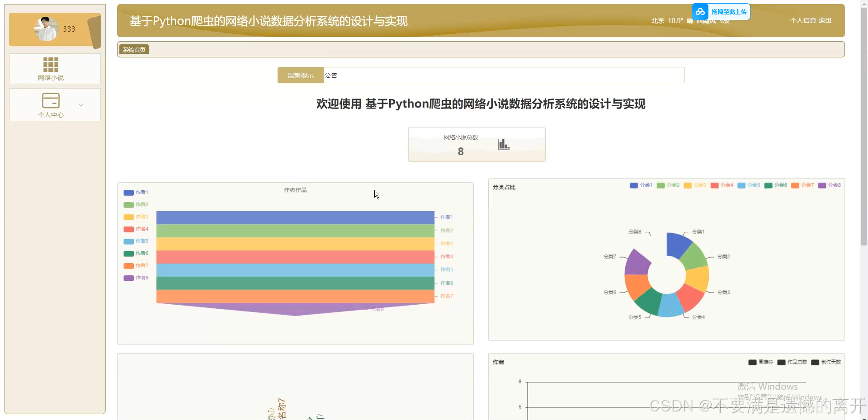Open 个人信息 in the header

tap(803, 20)
